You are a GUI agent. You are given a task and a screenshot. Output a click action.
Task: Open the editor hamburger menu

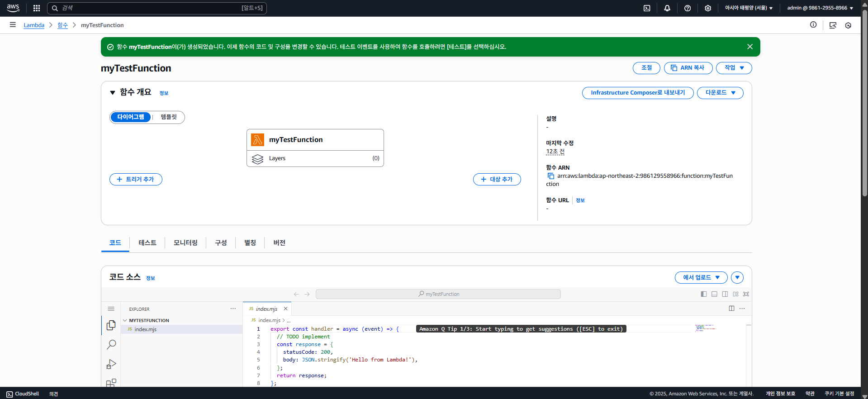[111, 309]
